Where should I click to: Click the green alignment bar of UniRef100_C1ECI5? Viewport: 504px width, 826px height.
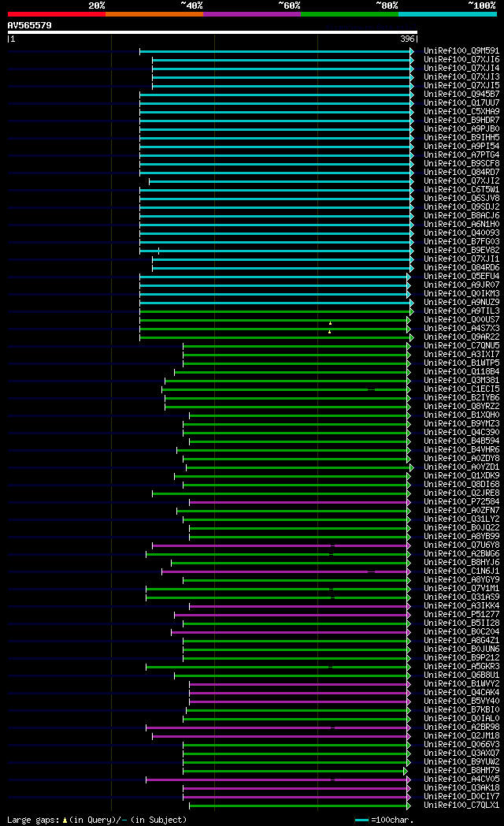[x=285, y=389]
